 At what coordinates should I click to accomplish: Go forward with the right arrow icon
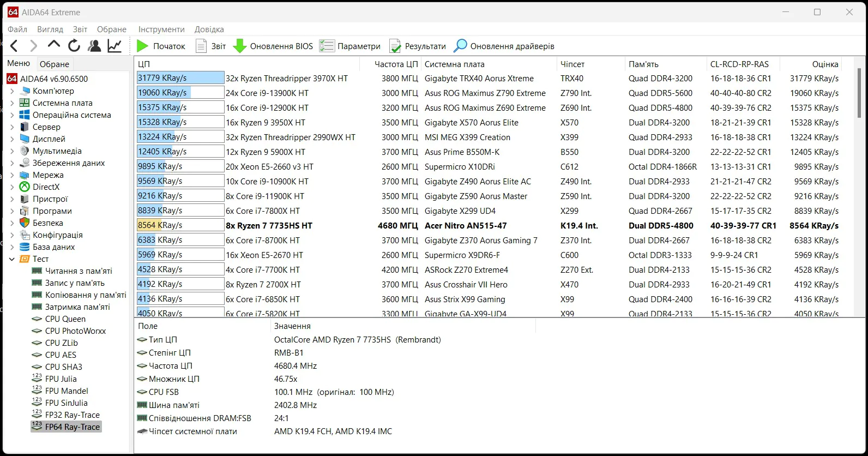(x=34, y=46)
